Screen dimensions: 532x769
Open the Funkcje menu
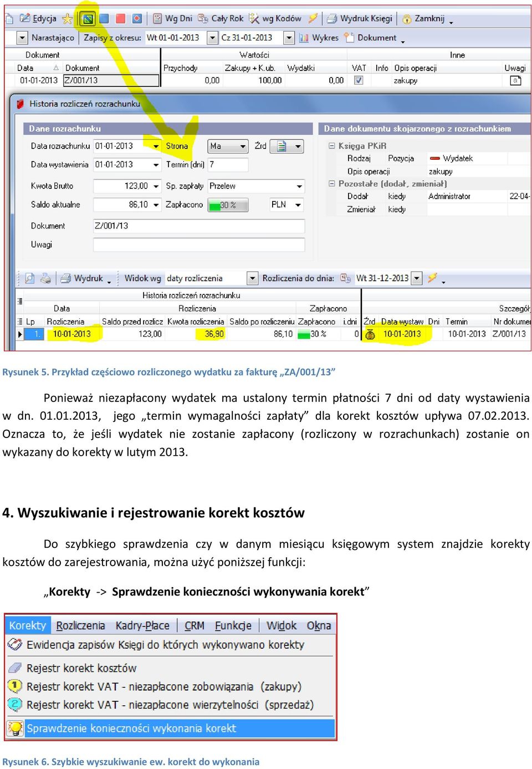click(233, 625)
